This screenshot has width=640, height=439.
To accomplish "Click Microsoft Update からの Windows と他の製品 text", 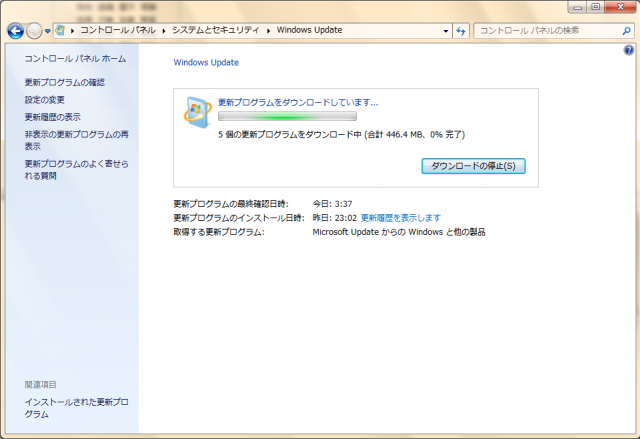I will (399, 232).
